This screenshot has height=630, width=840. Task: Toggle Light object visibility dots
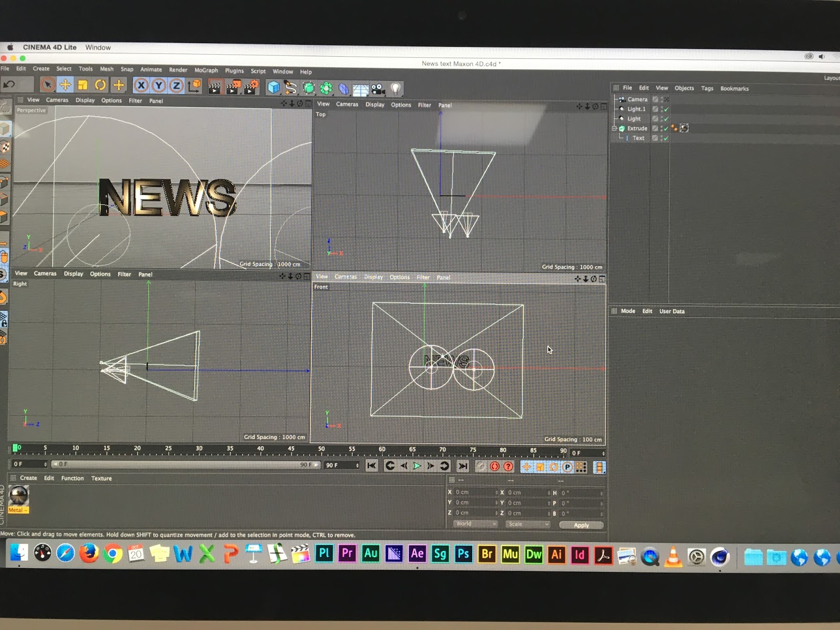point(661,119)
